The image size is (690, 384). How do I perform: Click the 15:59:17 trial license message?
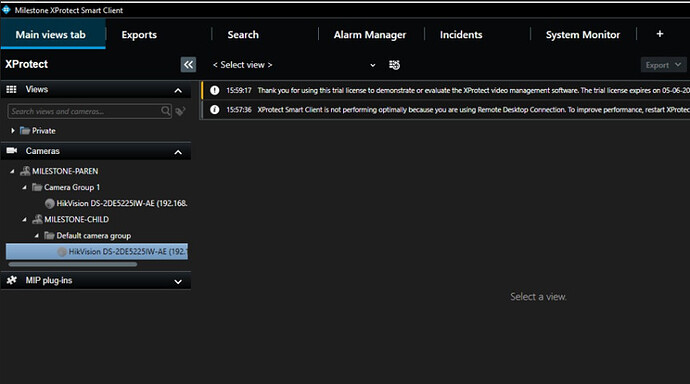click(x=446, y=90)
